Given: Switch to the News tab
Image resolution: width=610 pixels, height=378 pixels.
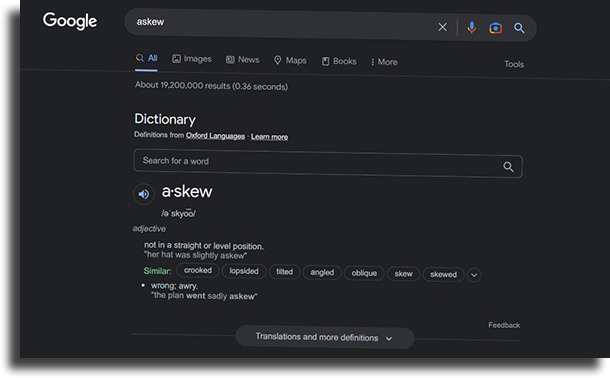Looking at the screenshot, I should 242,60.
